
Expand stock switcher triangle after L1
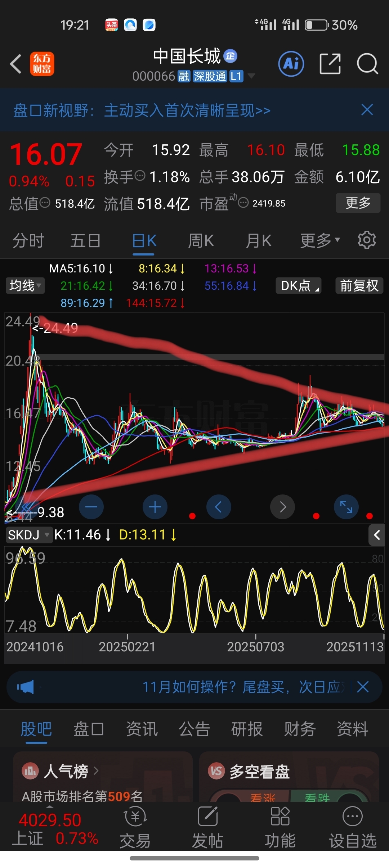click(x=251, y=76)
